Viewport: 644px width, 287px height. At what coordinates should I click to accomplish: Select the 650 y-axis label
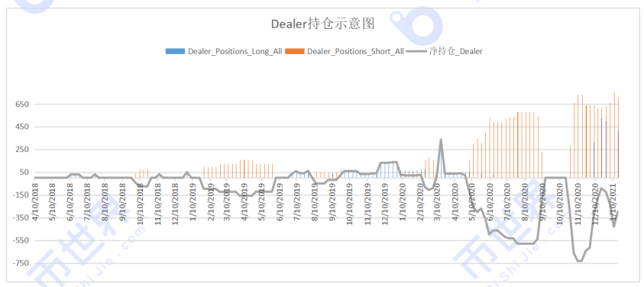[22, 105]
